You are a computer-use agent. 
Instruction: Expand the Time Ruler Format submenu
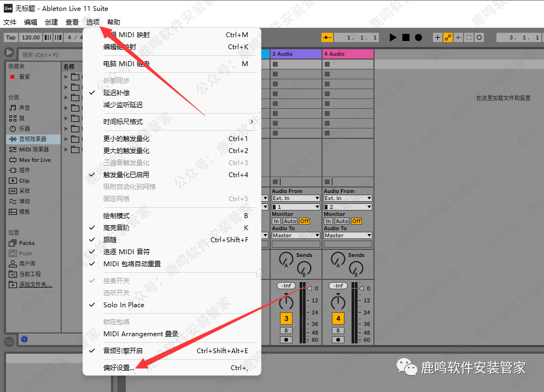172,122
